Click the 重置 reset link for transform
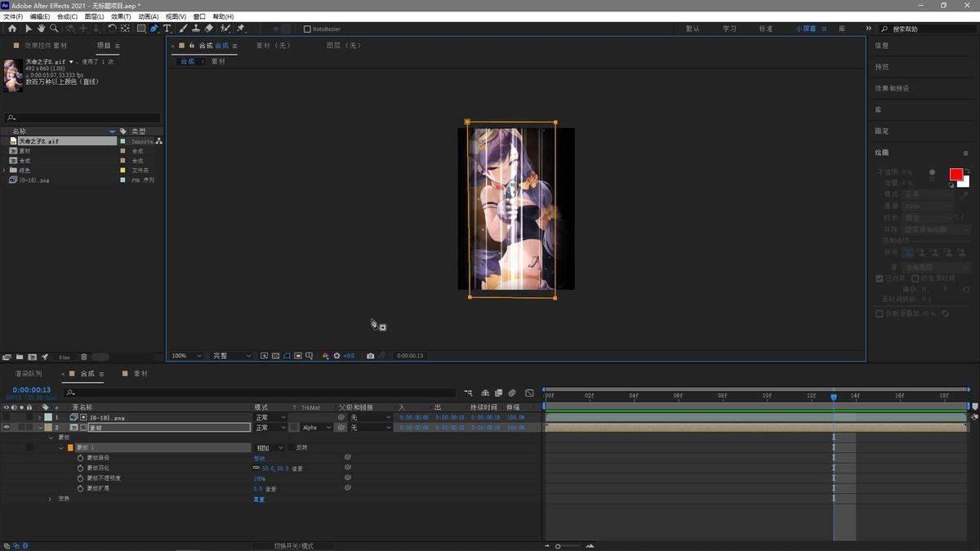 [x=259, y=499]
